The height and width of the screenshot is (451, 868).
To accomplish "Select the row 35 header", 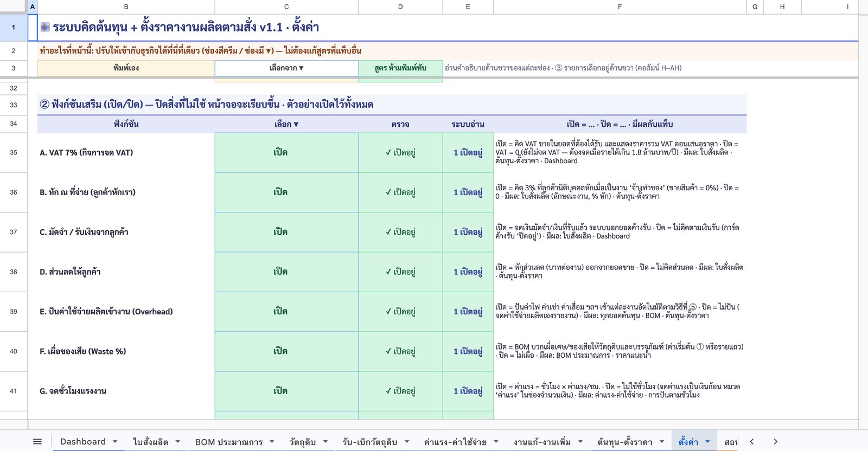I will [x=14, y=153].
